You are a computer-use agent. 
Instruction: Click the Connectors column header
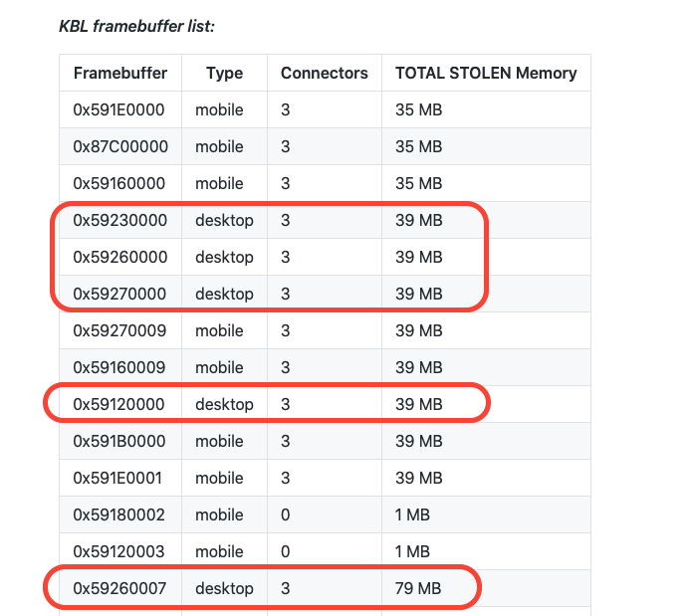[x=324, y=73]
